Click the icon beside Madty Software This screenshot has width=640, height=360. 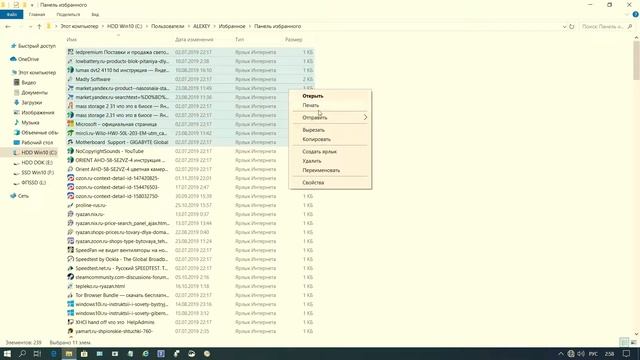70,79
